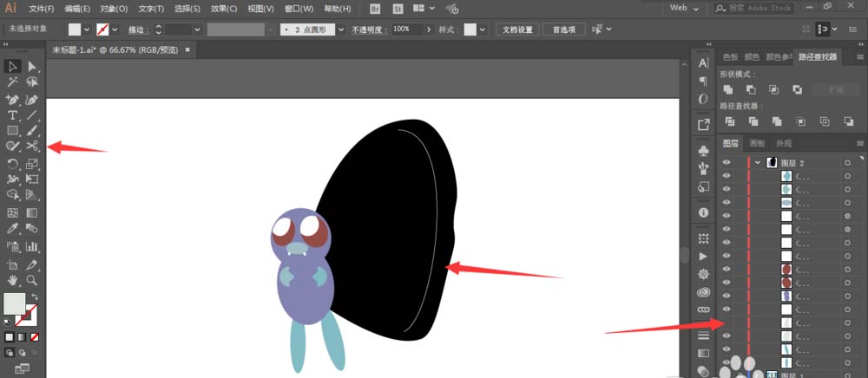Open the 3 点圆形 brush dropdown
Screen dimensions: 868x378
(341, 29)
